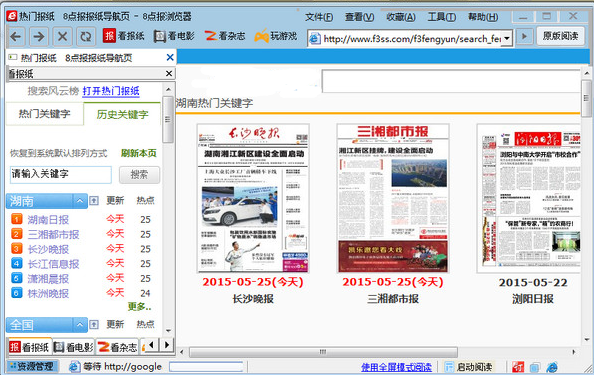Click the main page vertical scrollbar thumb
This screenshot has height=375, width=594.
click(586, 98)
